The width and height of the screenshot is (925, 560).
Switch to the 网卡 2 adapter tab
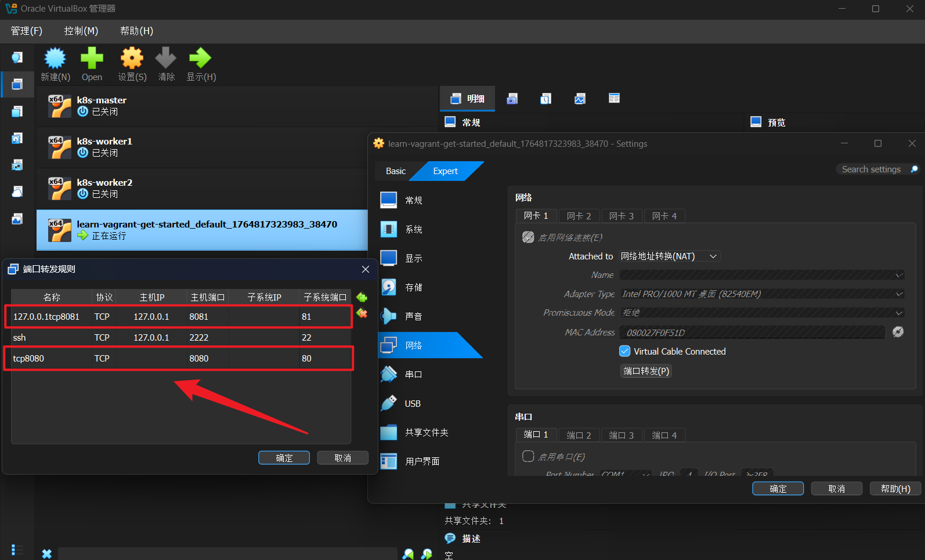click(x=579, y=216)
